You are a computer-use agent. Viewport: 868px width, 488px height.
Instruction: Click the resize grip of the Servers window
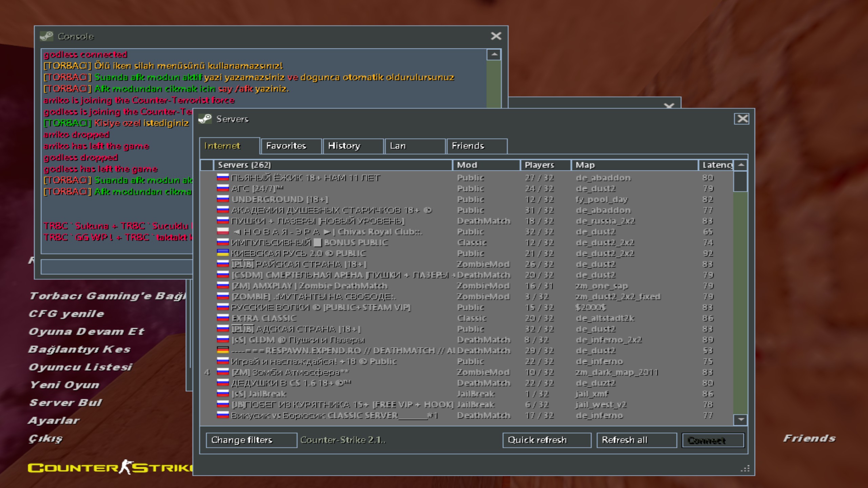745,469
